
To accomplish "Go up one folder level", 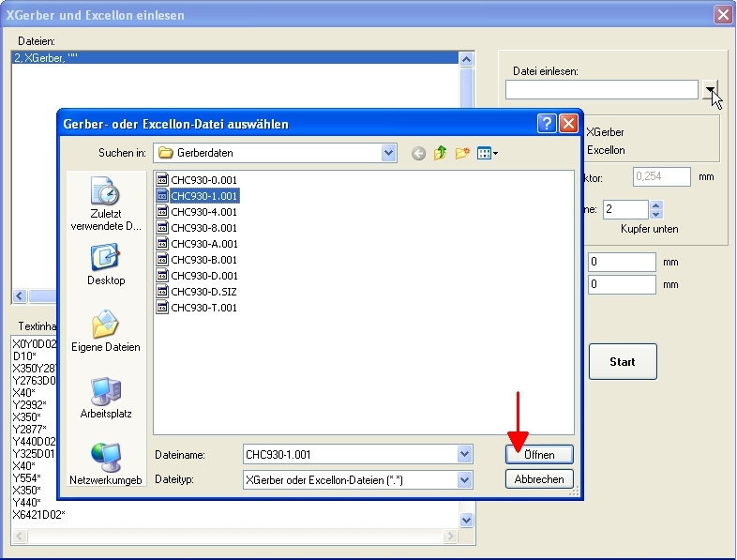I will [440, 154].
